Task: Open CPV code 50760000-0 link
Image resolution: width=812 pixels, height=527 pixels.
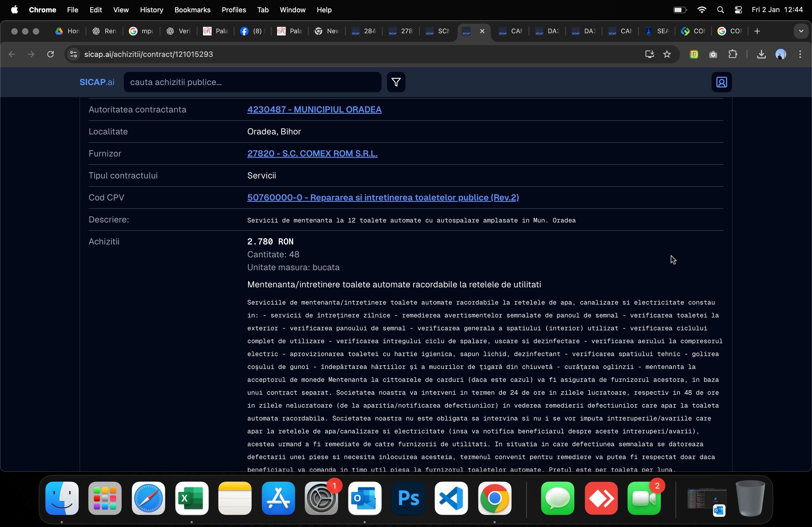Action: tap(383, 197)
